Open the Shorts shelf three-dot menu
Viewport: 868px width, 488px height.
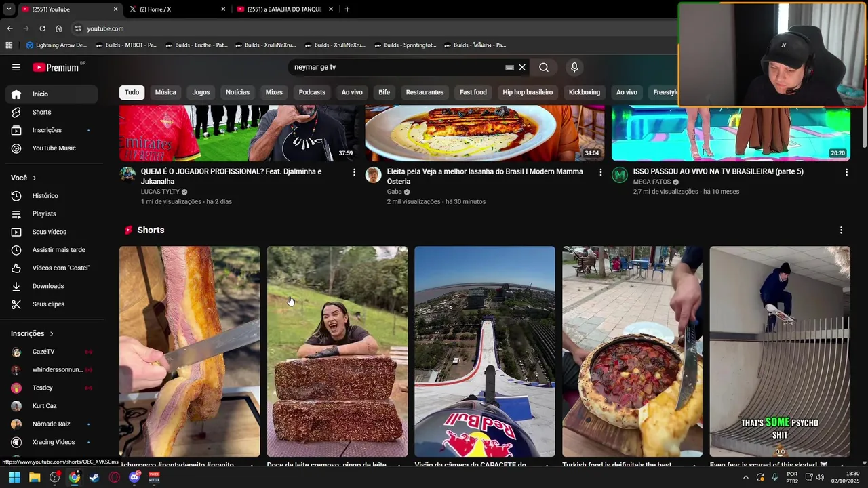pos(841,230)
